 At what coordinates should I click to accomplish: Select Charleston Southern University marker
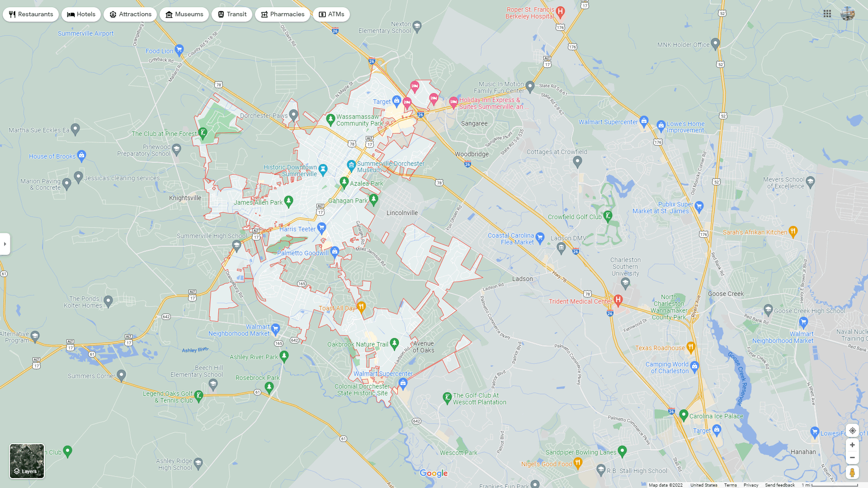tap(625, 283)
